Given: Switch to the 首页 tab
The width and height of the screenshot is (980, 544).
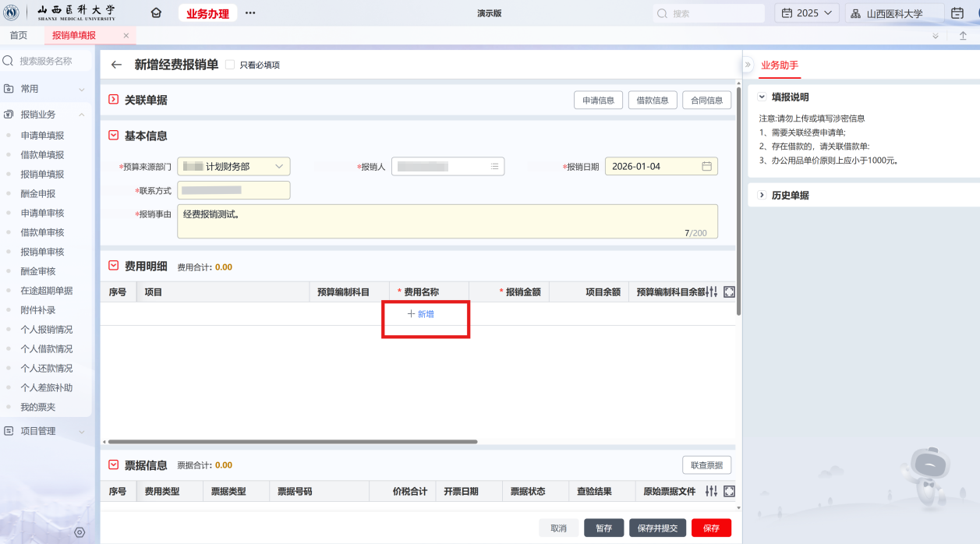Looking at the screenshot, I should click(18, 36).
